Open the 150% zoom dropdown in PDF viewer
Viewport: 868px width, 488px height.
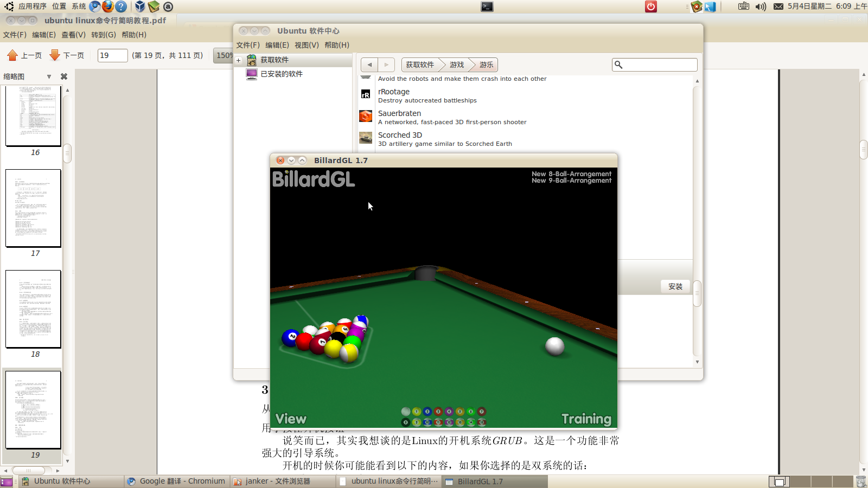pos(224,55)
